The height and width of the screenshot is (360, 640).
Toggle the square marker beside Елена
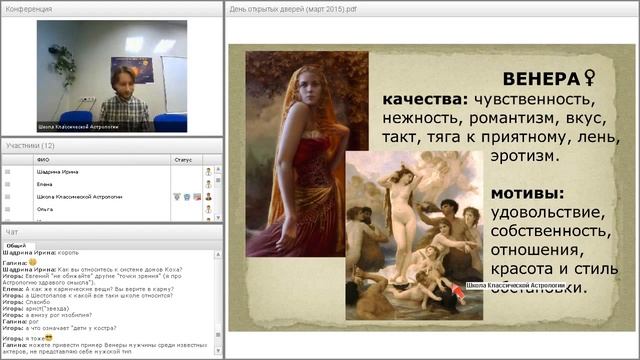tap(7, 184)
